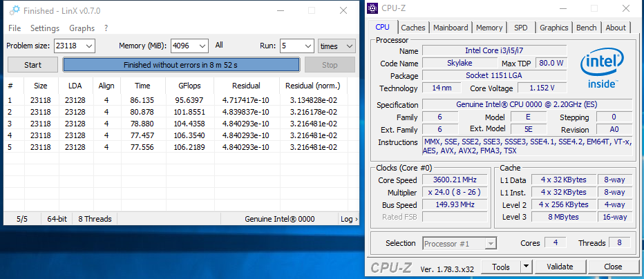Click the Tools button in CPU-Z
Image resolution: width=644 pixels, height=279 pixels.
501,267
